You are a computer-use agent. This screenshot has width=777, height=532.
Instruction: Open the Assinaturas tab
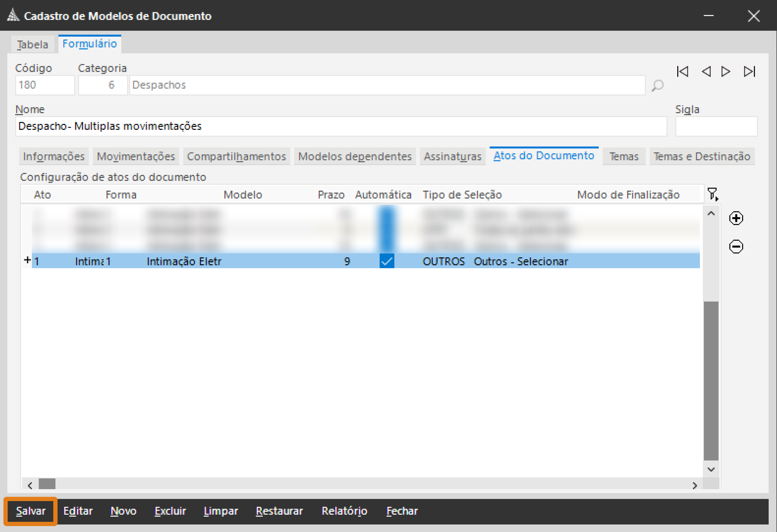452,156
